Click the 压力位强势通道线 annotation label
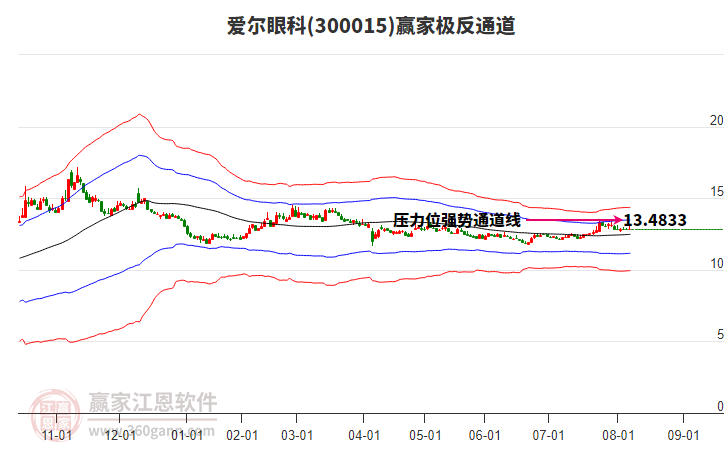 pos(457,220)
